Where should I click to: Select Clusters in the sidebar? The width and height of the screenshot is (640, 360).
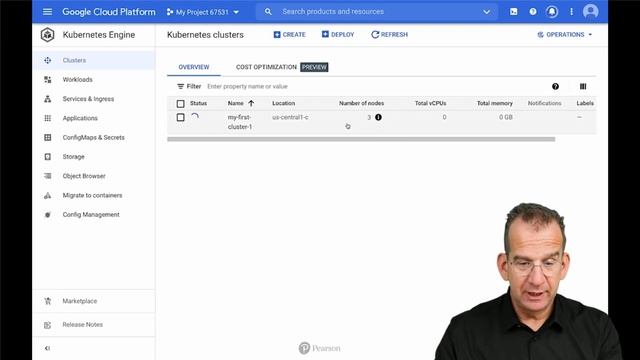pyautogui.click(x=74, y=60)
